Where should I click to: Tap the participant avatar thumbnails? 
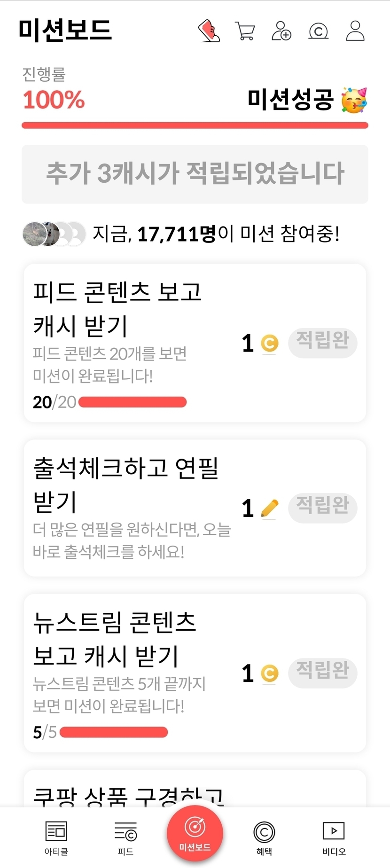pos(54,234)
